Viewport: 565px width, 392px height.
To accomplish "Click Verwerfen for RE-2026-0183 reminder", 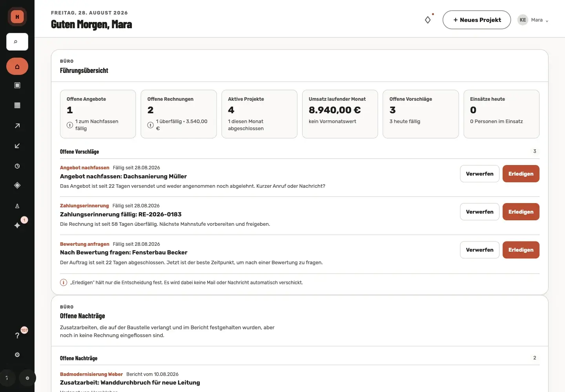I will (479, 212).
